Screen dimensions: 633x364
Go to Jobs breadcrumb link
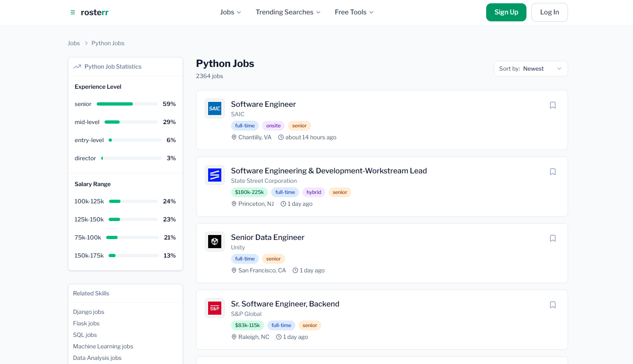tap(74, 43)
